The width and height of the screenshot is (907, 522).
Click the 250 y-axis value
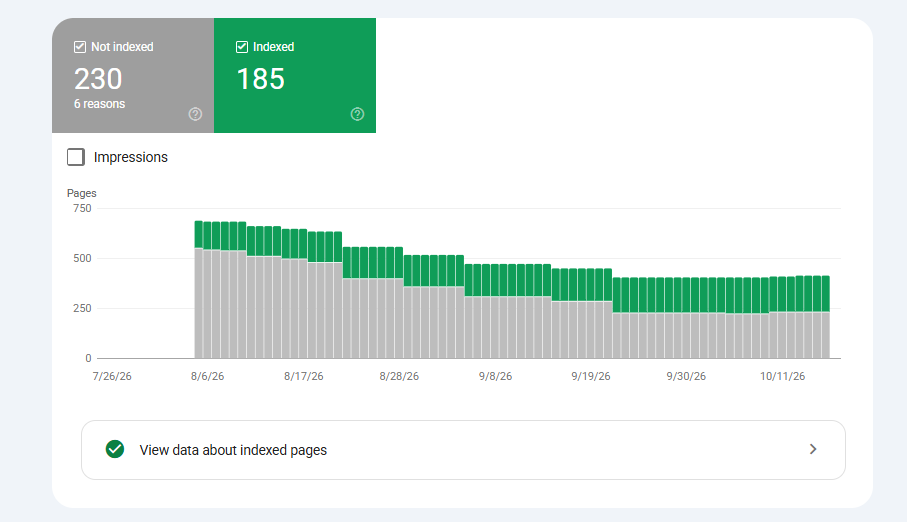coord(82,308)
